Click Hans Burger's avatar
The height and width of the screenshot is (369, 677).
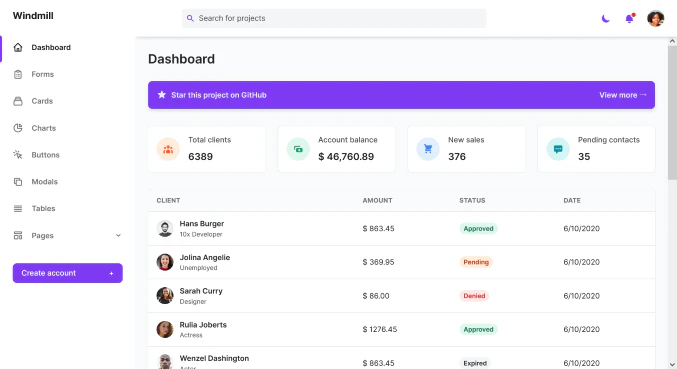165,228
